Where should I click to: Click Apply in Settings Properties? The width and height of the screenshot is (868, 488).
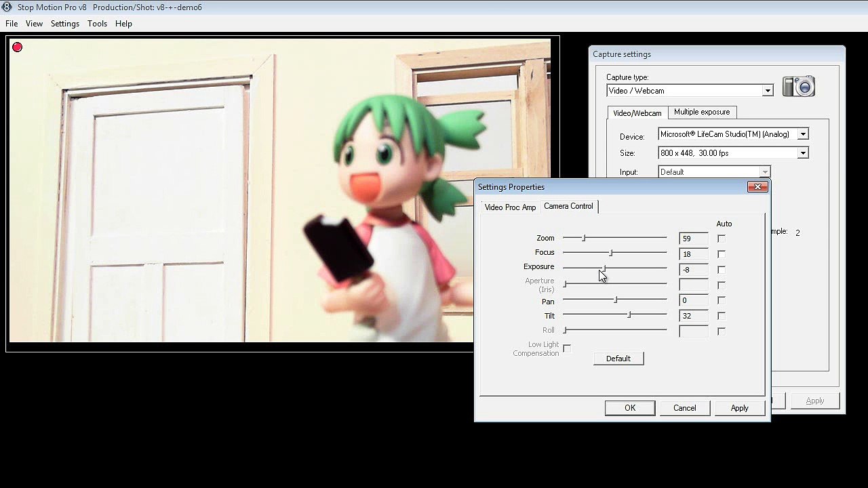740,408
